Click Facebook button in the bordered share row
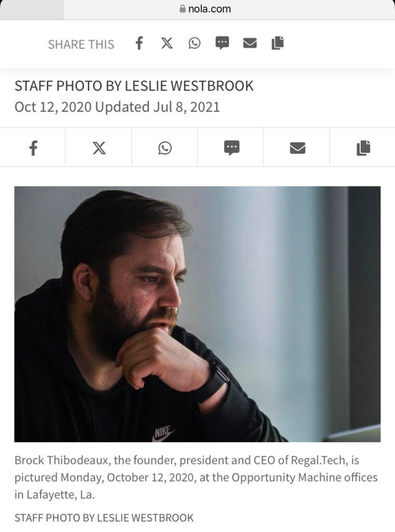395x532 pixels. pyautogui.click(x=33, y=148)
